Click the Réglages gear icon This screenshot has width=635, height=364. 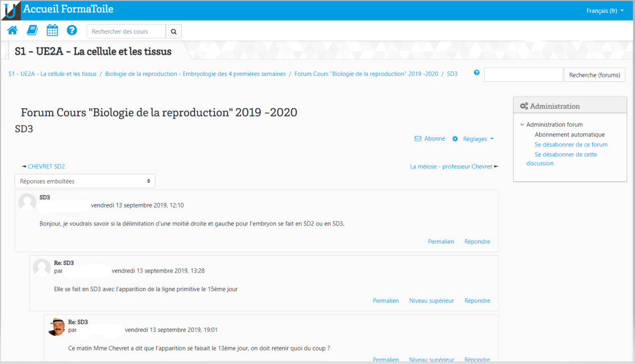pyautogui.click(x=455, y=139)
